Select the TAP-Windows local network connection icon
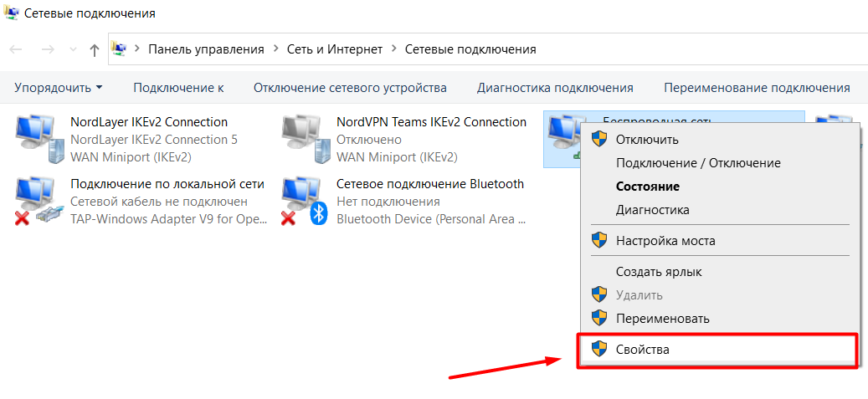The image size is (868, 399). [x=39, y=202]
